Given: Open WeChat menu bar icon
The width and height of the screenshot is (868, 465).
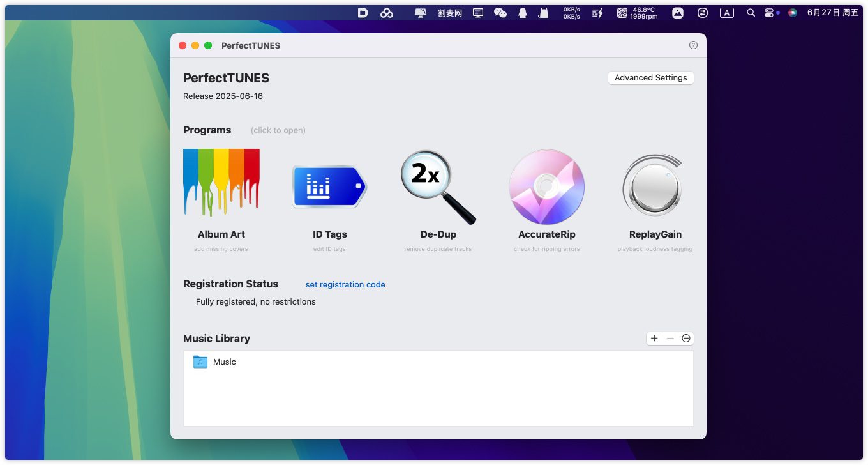Looking at the screenshot, I should coord(500,13).
